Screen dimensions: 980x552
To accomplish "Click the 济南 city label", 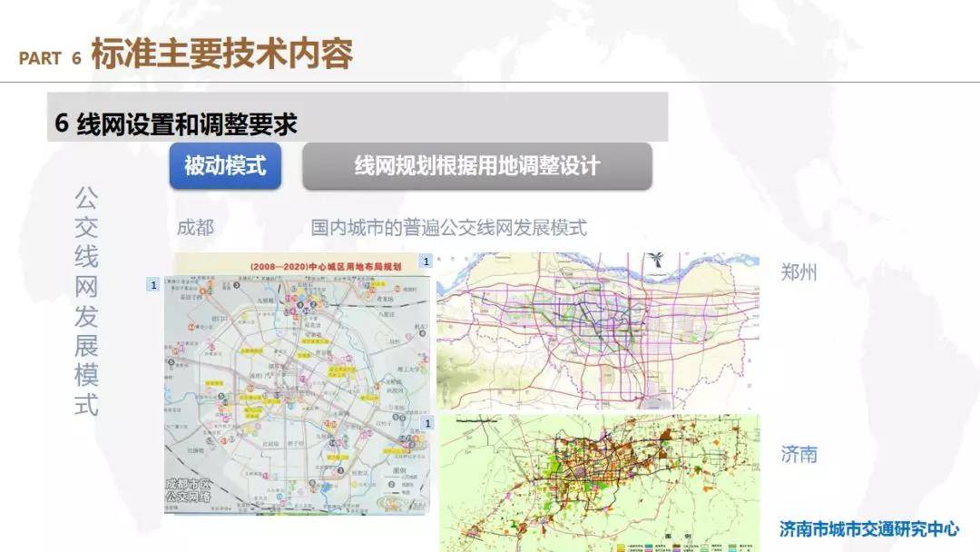I will [x=799, y=454].
